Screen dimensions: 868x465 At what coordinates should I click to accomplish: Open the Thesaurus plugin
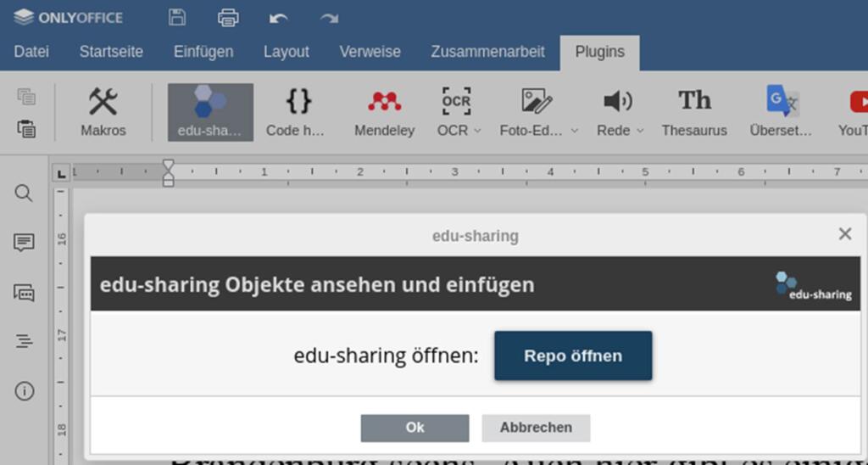(694, 113)
